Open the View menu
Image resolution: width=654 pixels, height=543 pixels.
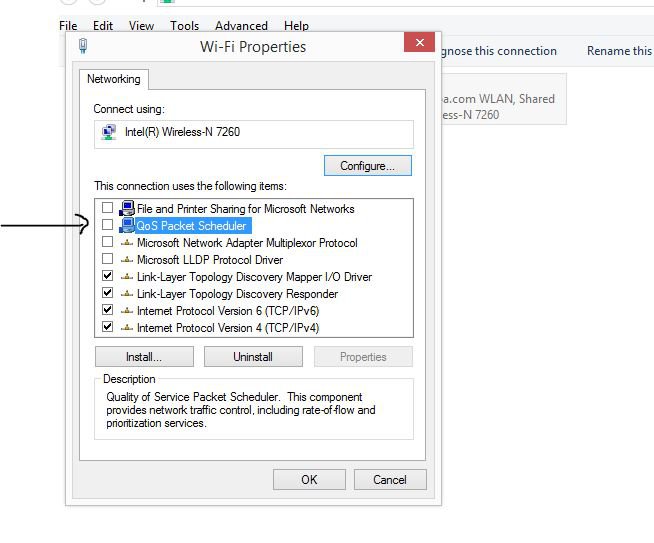click(x=141, y=26)
